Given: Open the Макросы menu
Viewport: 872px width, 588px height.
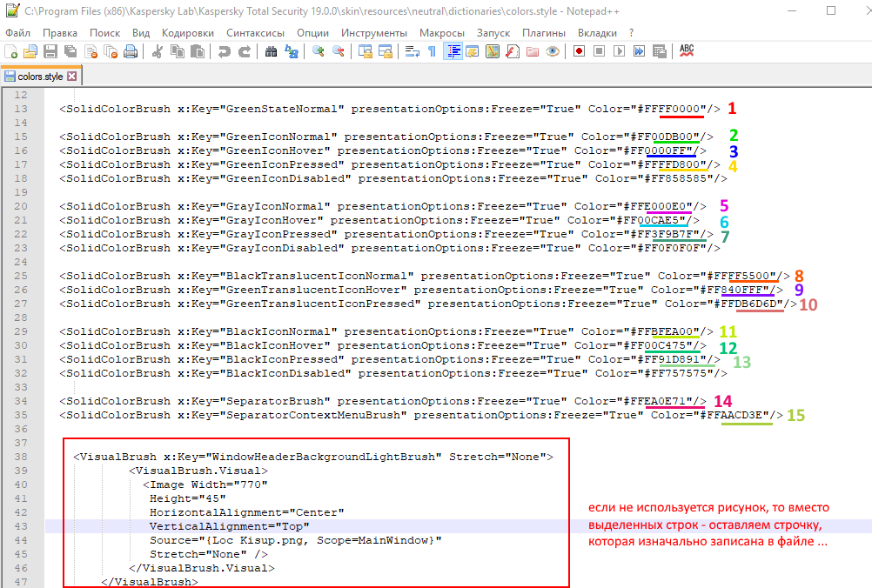Looking at the screenshot, I should point(442,33).
